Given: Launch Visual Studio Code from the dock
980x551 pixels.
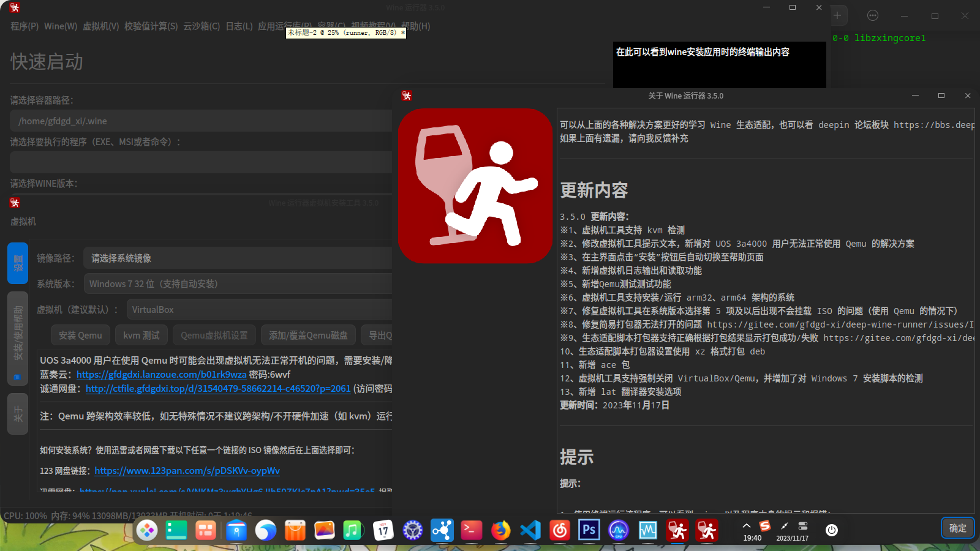Looking at the screenshot, I should click(530, 530).
